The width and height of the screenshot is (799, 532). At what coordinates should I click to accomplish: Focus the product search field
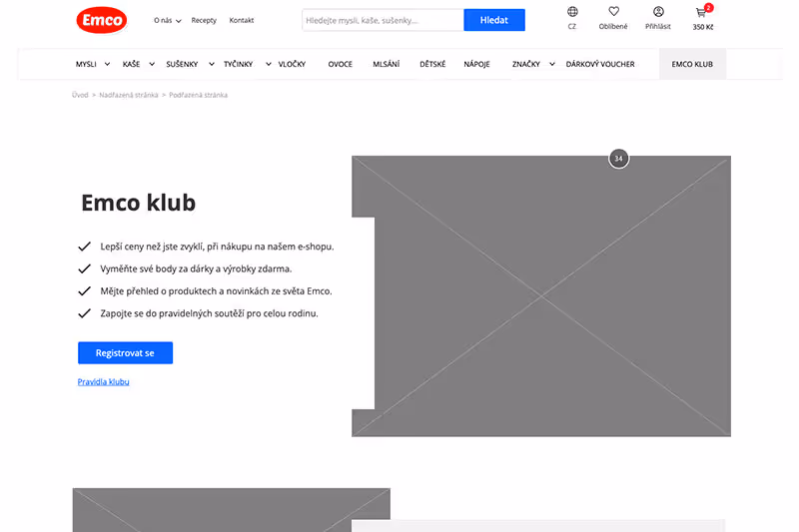pyautogui.click(x=384, y=20)
